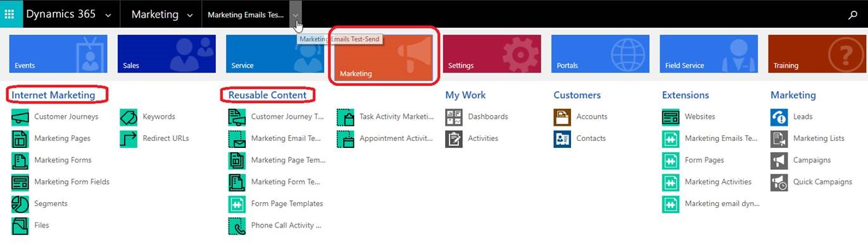Click the Marketing Lists icon

click(779, 138)
